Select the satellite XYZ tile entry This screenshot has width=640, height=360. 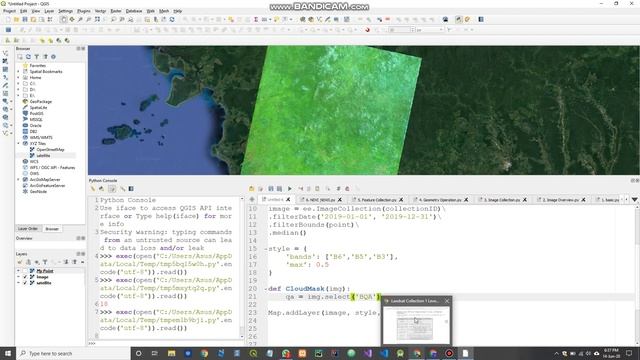[x=43, y=156]
